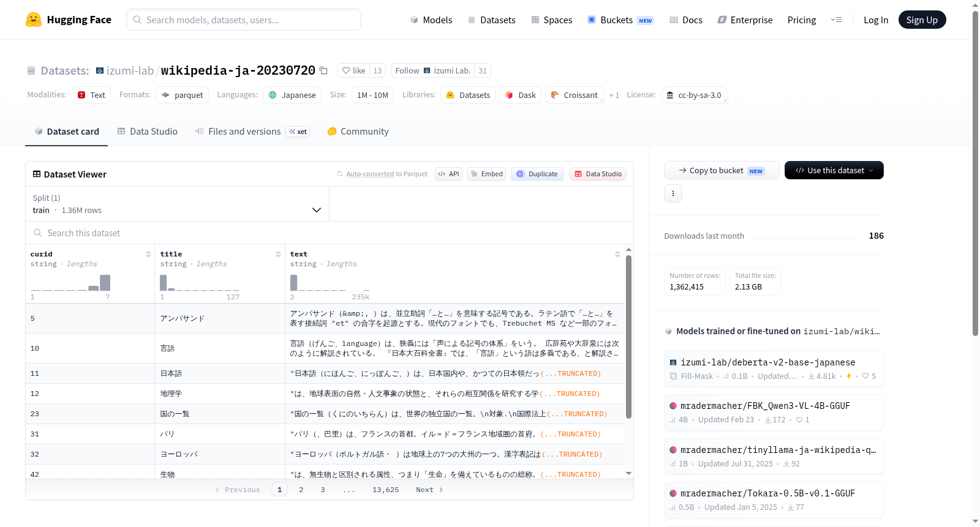Open the Community tab
The width and height of the screenshot is (980, 527).
358,132
